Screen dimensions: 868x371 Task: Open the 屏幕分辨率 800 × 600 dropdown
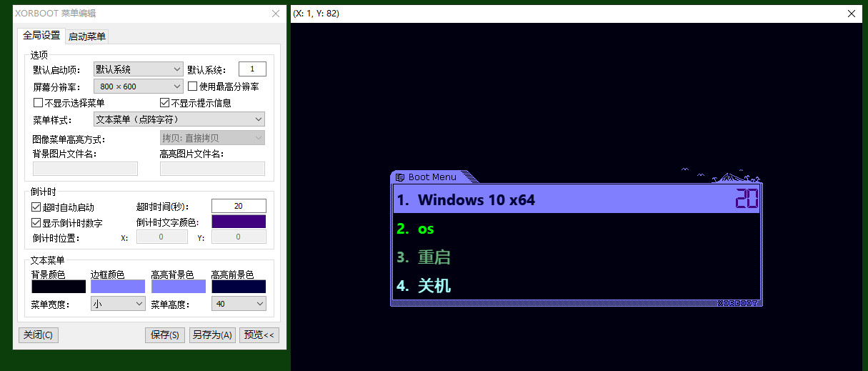click(139, 86)
